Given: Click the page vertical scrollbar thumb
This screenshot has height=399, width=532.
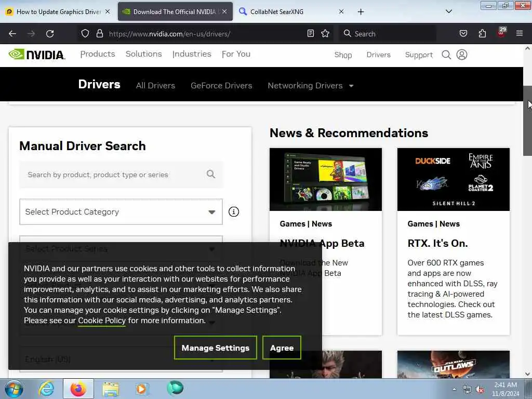Looking at the screenshot, I should [x=527, y=121].
